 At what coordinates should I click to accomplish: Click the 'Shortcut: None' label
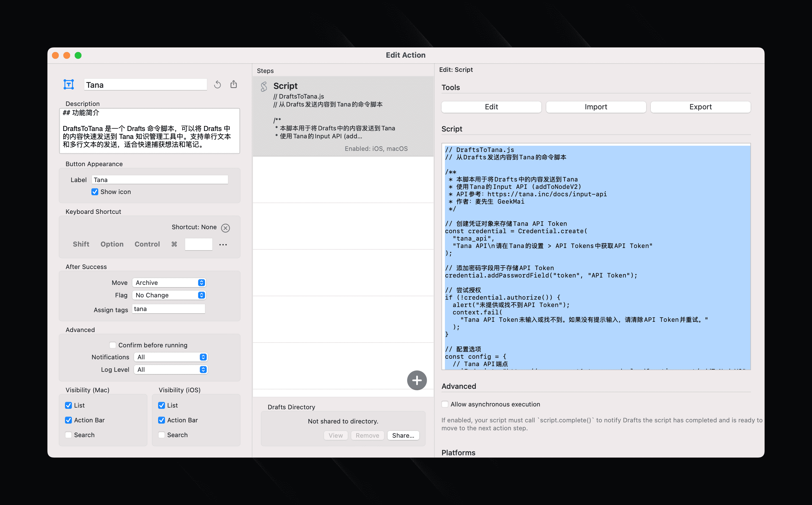point(194,227)
